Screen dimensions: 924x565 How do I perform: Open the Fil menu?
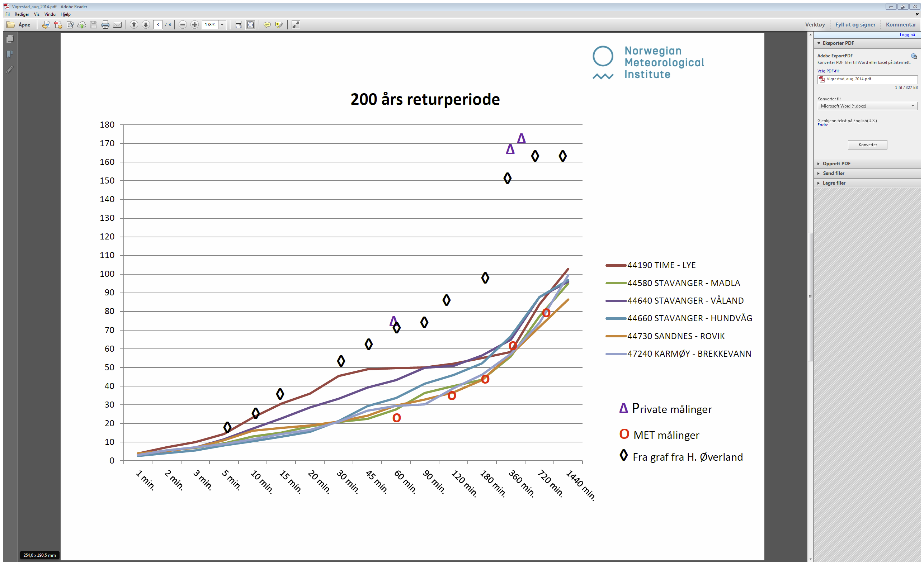point(8,14)
